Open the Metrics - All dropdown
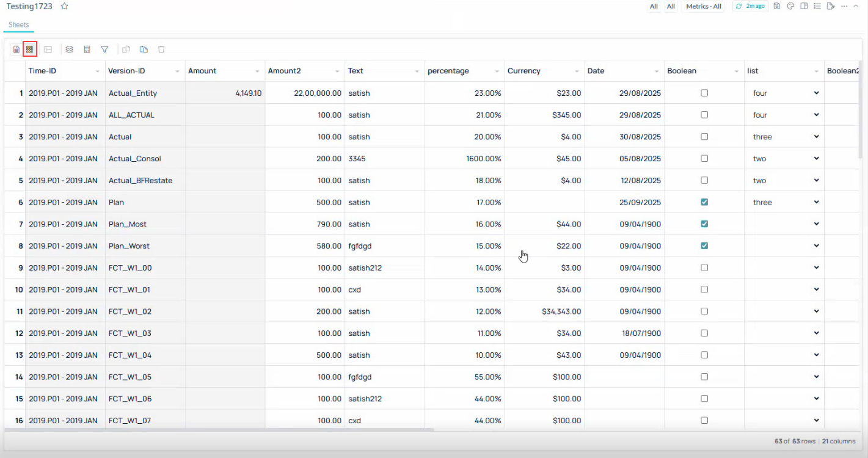The width and height of the screenshot is (868, 458). 702,6
